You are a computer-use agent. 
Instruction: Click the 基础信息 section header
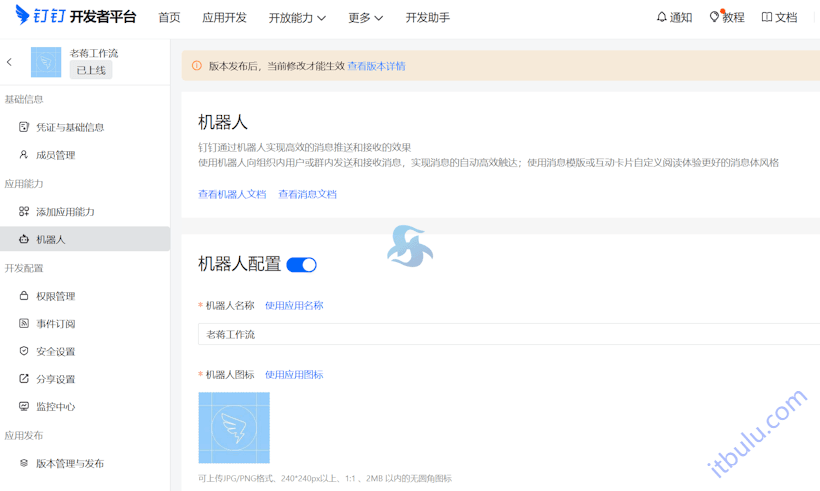(24, 99)
